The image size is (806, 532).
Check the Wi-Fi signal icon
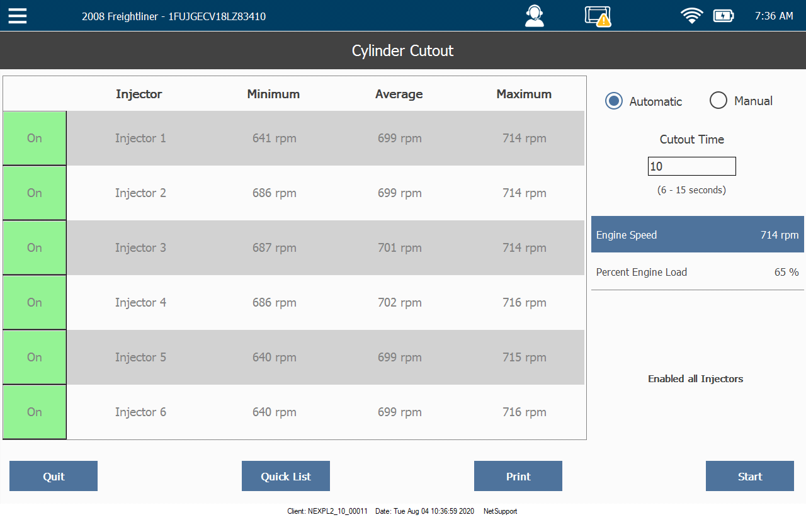pos(691,16)
